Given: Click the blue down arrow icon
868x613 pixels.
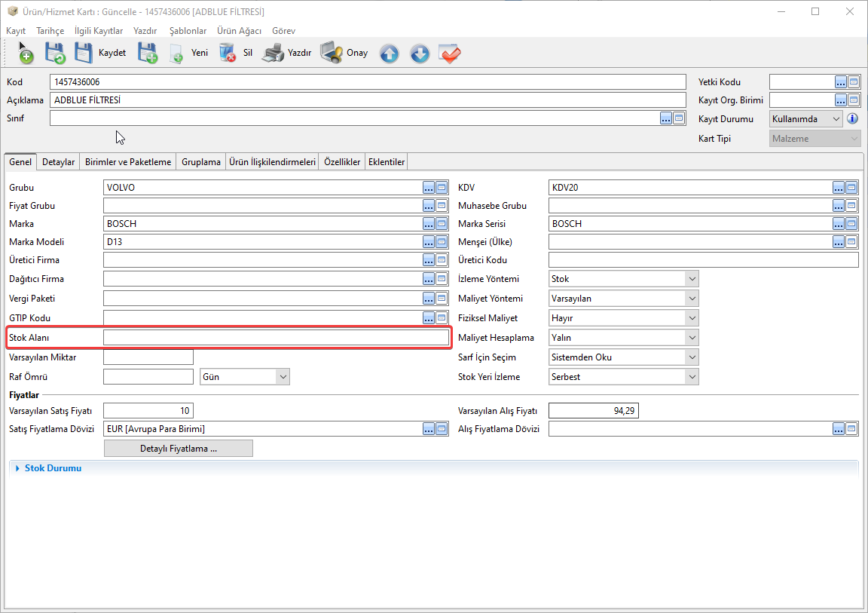Looking at the screenshot, I should (x=420, y=54).
